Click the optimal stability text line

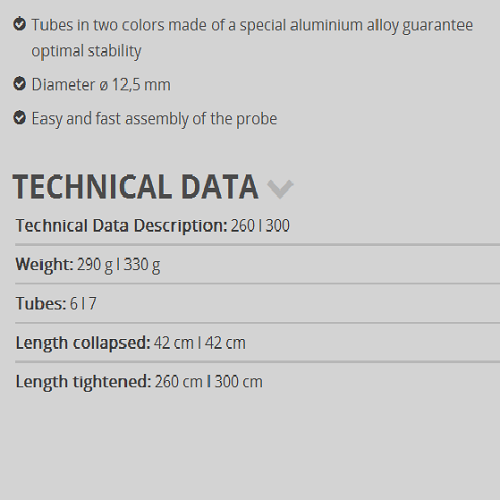86,51
